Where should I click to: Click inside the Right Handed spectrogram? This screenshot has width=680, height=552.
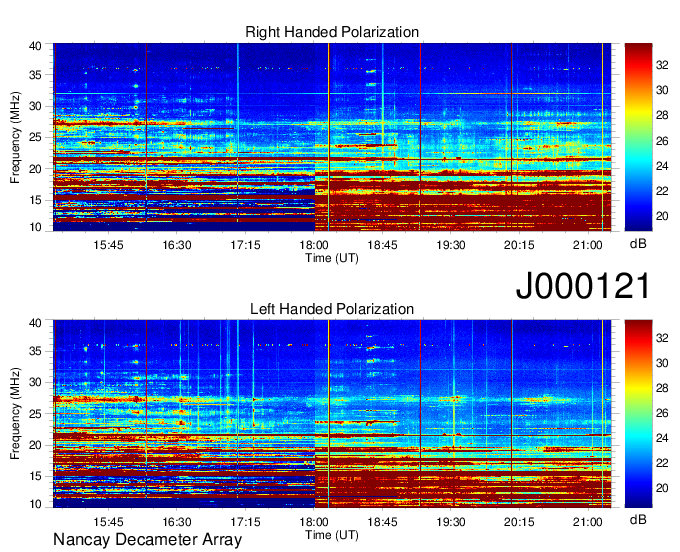332,137
